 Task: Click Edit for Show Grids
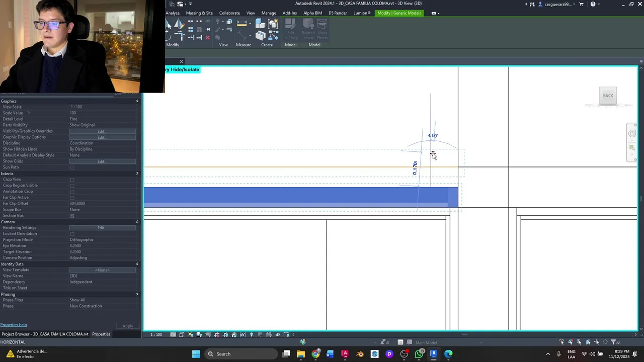coord(102,161)
